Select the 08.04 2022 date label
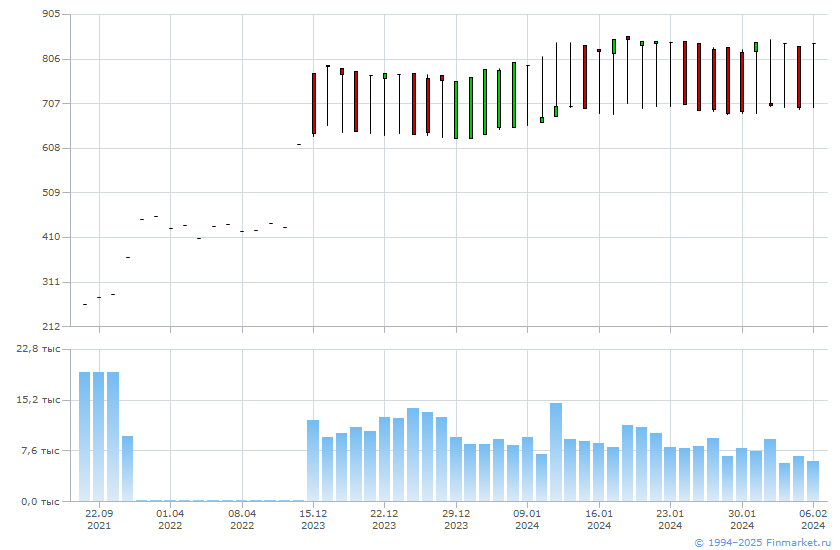This screenshot has height=550, width=840. (242, 519)
